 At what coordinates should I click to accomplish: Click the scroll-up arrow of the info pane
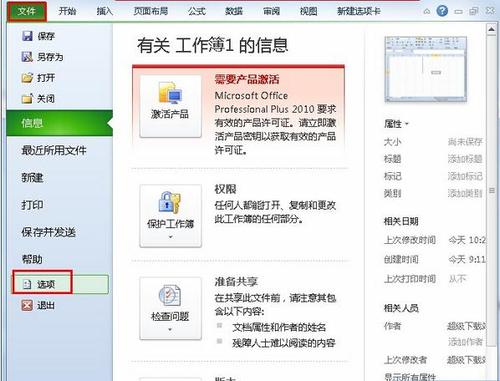point(491,29)
